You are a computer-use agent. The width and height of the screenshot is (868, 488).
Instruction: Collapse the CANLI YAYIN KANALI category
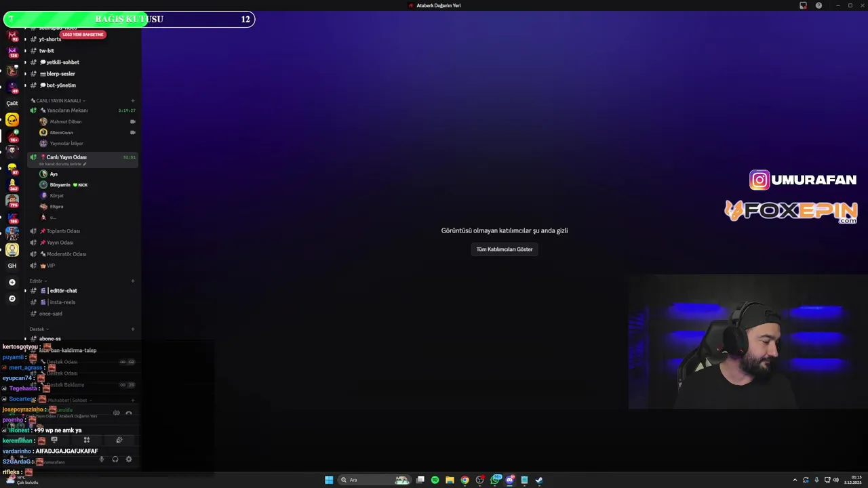coord(58,101)
